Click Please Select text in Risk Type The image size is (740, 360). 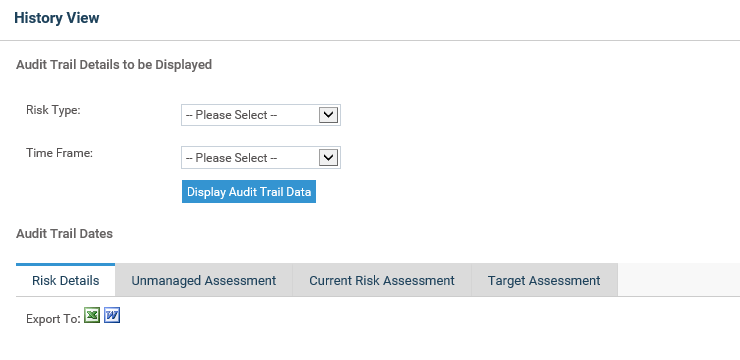coord(231,115)
